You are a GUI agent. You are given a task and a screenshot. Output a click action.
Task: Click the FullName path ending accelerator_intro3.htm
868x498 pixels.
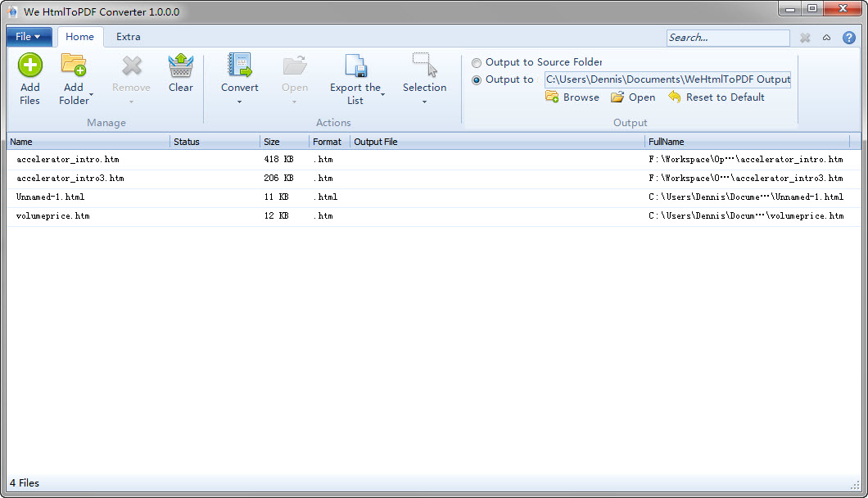[746, 179]
